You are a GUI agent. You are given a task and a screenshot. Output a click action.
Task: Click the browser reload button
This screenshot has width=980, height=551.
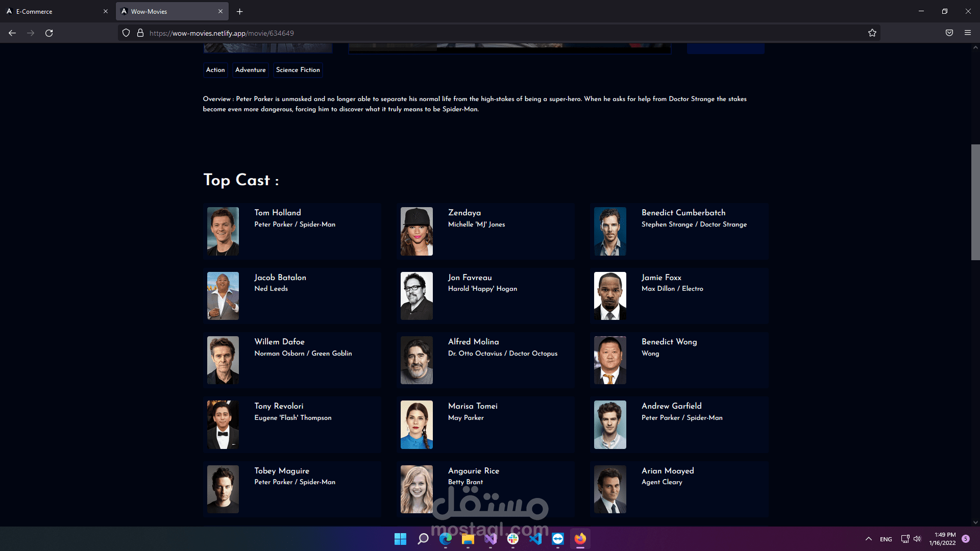[49, 33]
